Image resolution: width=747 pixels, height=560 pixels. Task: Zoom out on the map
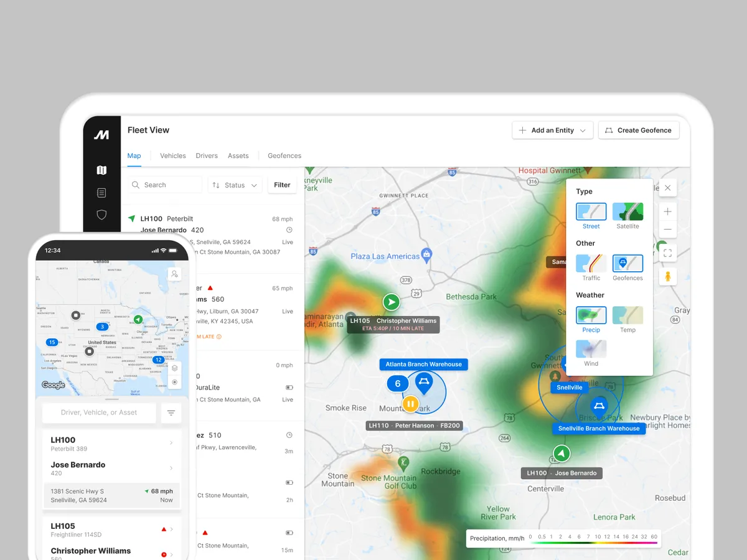[x=667, y=230]
